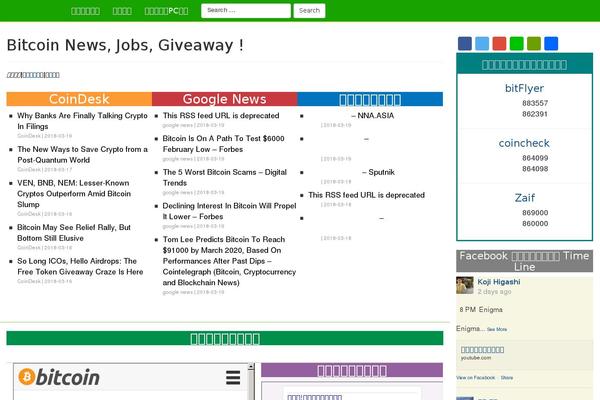Click the purple section header banner
Viewport: 600px width, 400px height.
352,371
